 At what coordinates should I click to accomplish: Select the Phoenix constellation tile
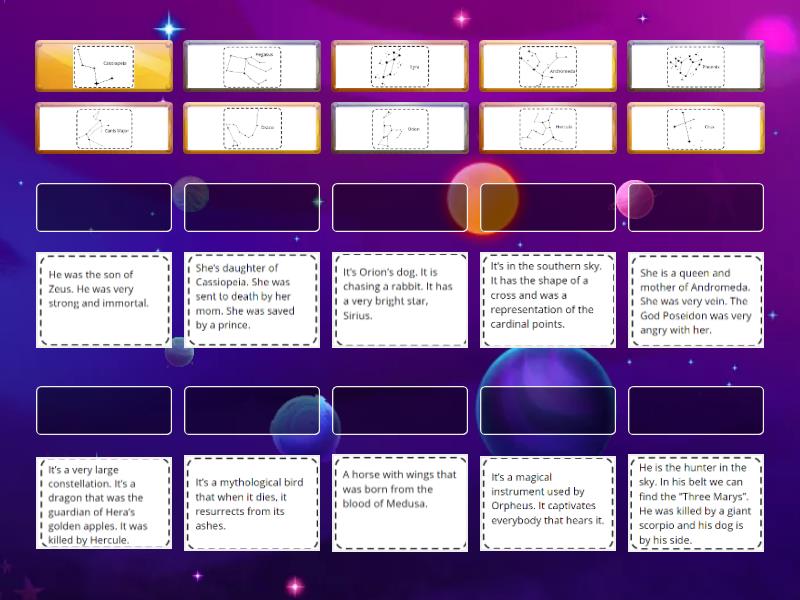[x=696, y=66]
